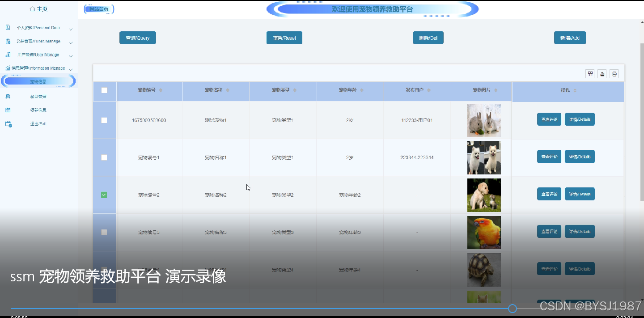Viewport: 644px width, 318px height.
Task: Click the home icon beside 主页
Action: [x=32, y=9]
